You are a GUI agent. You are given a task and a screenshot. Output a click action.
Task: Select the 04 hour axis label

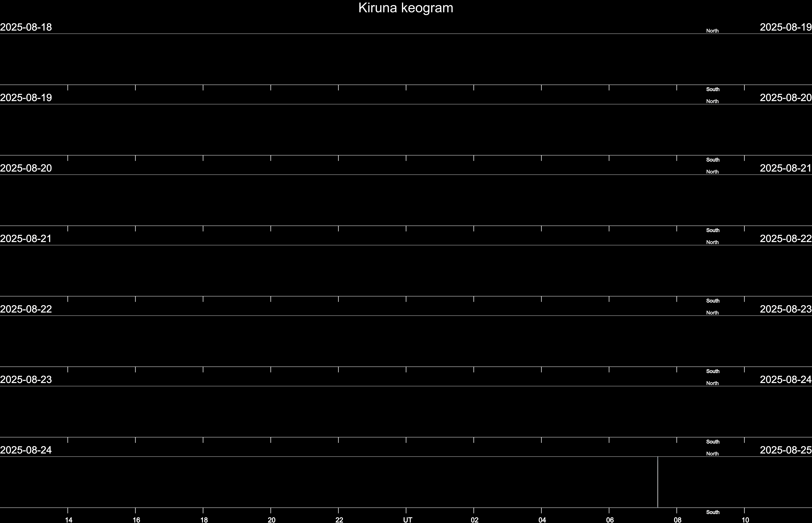pyautogui.click(x=542, y=520)
